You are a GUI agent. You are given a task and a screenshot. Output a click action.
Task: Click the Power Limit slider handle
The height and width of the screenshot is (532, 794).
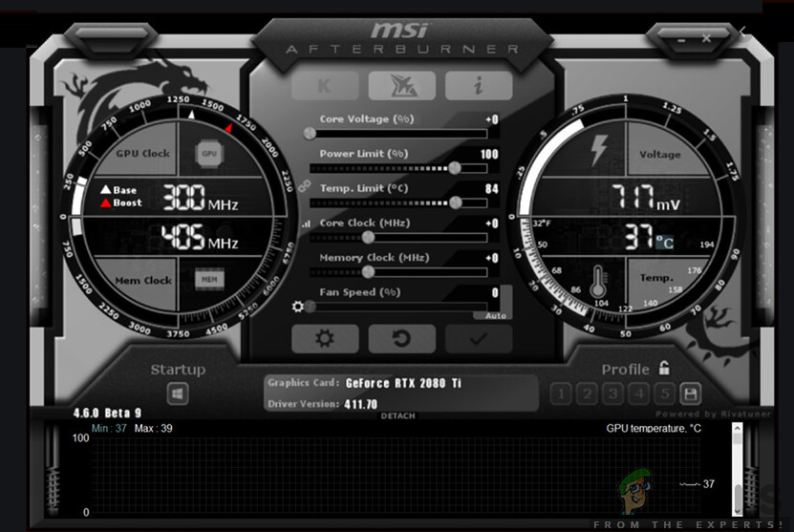coord(455,168)
